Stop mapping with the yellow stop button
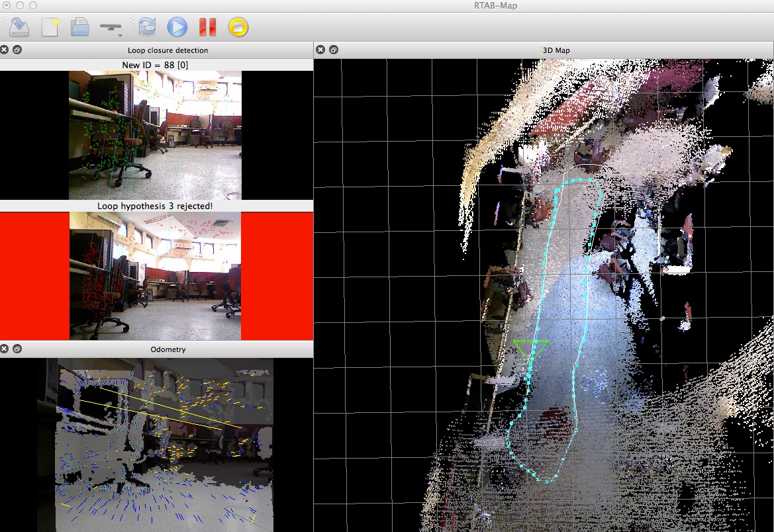Screen dimensions: 774x532 click(x=238, y=27)
